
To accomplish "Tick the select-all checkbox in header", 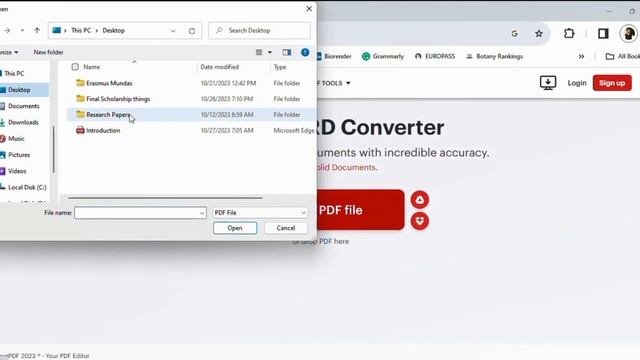I will click(x=75, y=67).
